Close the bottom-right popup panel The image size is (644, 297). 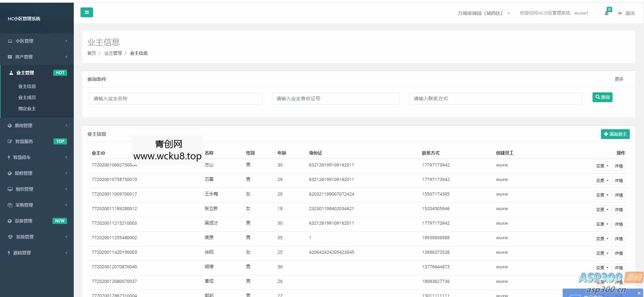[639, 293]
